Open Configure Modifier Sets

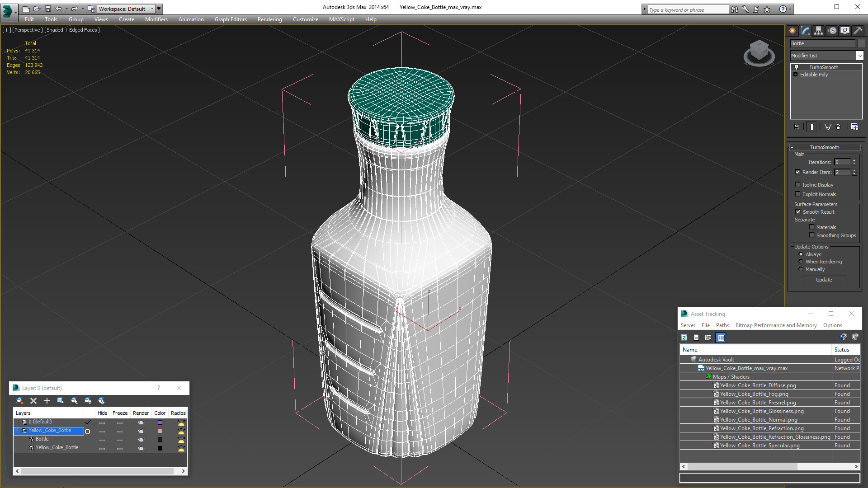[x=854, y=127]
